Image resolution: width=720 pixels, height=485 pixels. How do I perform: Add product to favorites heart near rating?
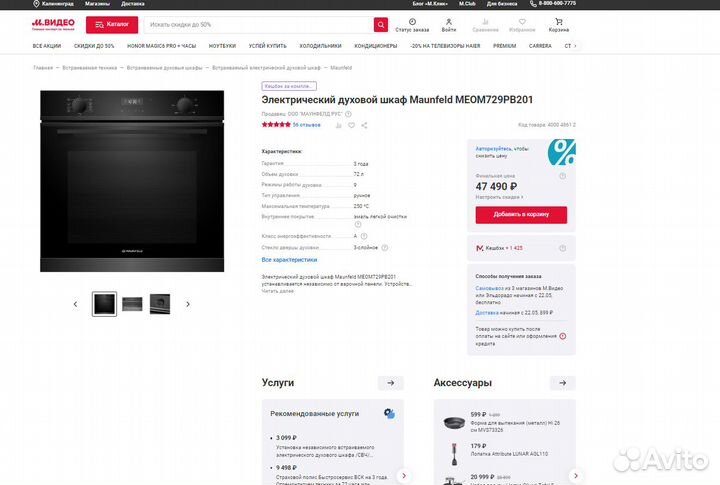click(351, 125)
